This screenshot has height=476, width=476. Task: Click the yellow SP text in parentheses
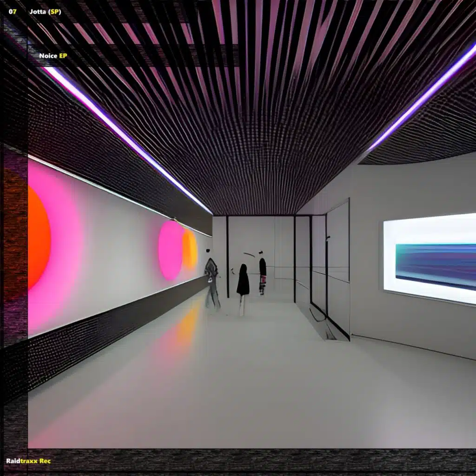click(54, 12)
